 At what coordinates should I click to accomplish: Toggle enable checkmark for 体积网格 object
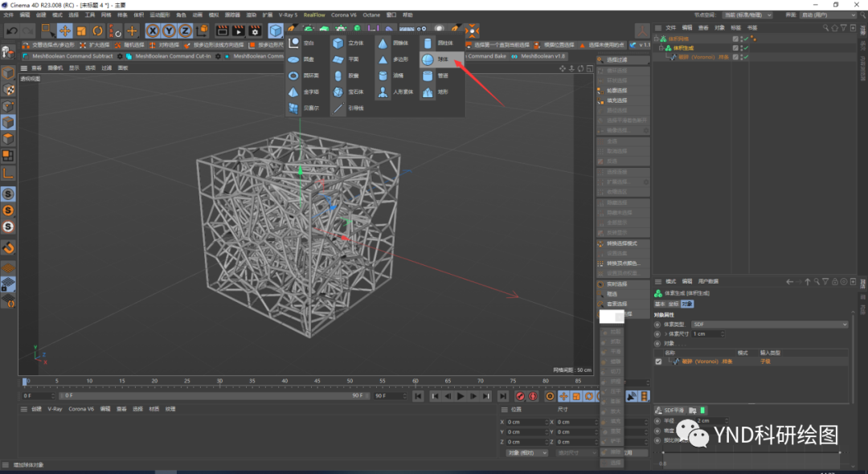click(x=746, y=39)
